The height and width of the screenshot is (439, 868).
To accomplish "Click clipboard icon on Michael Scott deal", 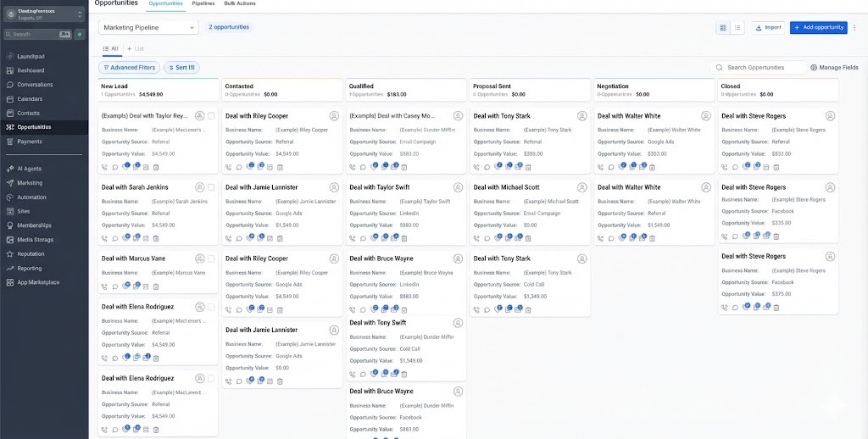I will click(528, 239).
